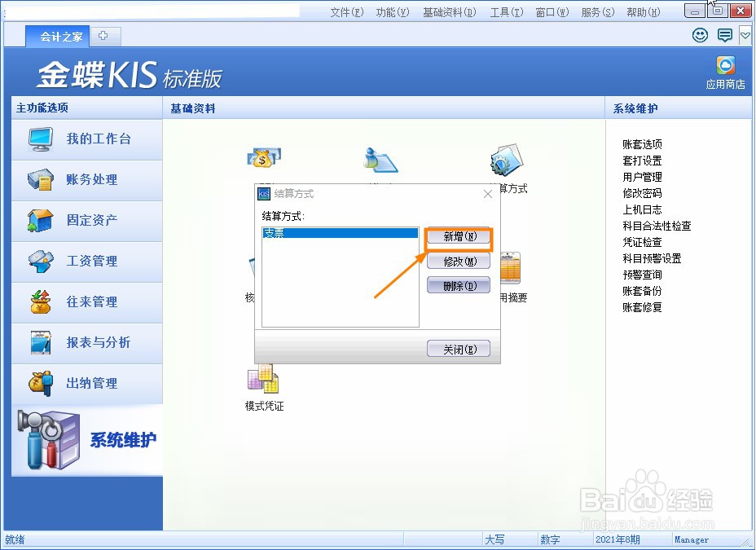Click the KIS logo in dialog title
756x550 pixels.
click(264, 194)
